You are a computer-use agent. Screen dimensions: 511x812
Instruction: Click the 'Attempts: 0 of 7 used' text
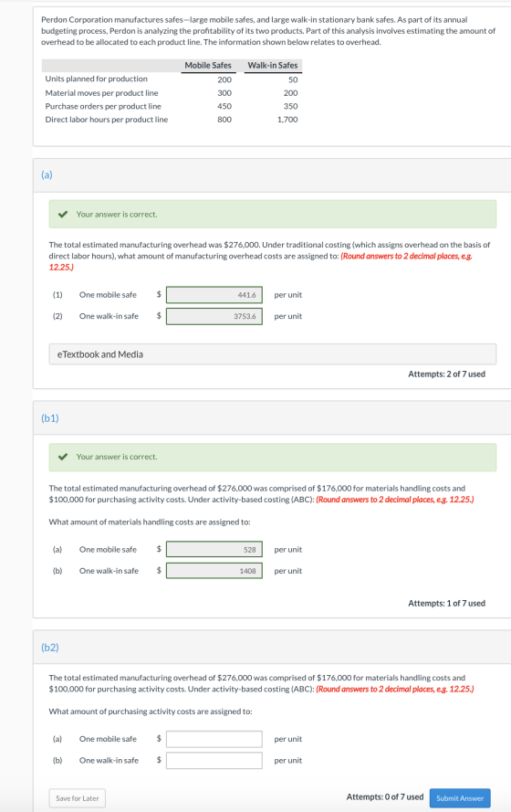[385, 796]
